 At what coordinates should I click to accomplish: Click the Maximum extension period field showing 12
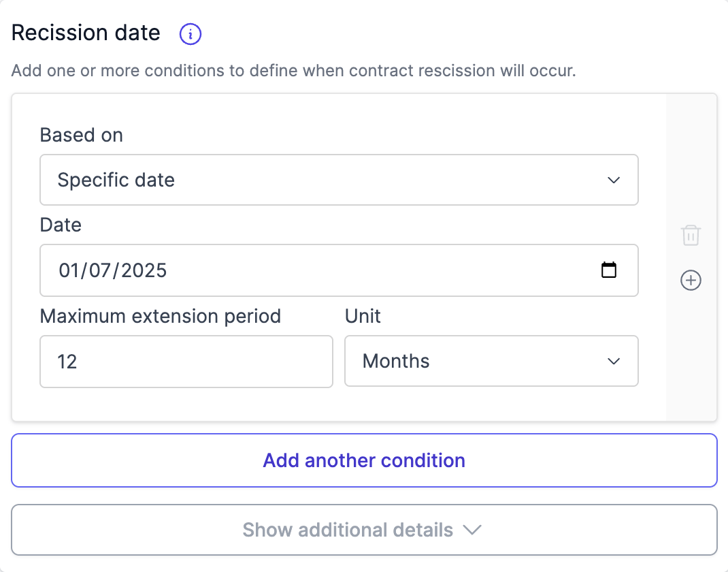click(x=186, y=361)
